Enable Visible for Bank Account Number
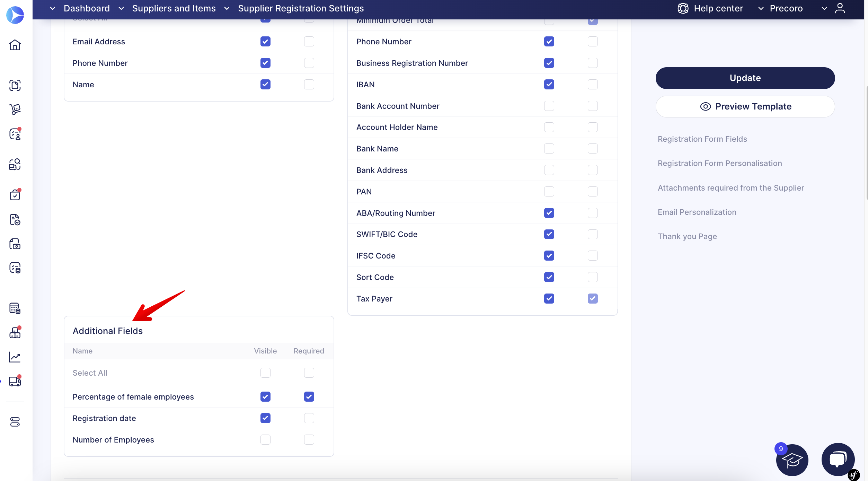This screenshot has height=481, width=868. click(x=549, y=106)
